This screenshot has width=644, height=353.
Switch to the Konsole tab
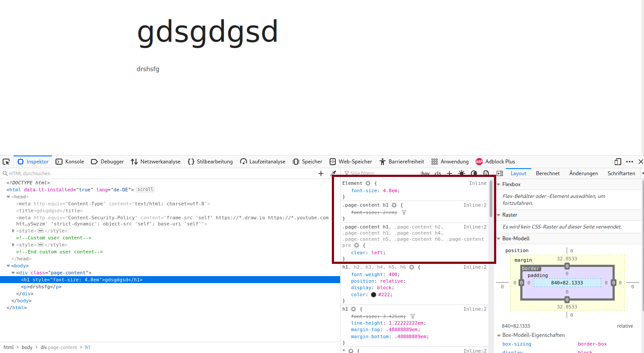coord(70,162)
